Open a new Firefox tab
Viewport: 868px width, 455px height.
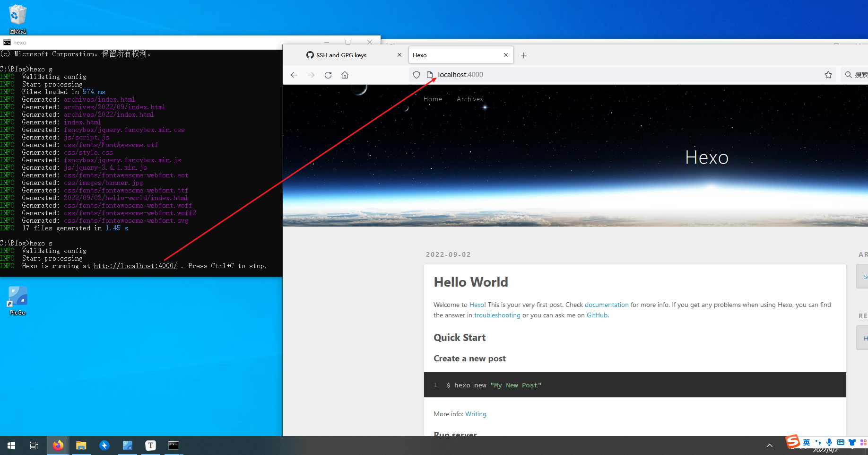(523, 55)
